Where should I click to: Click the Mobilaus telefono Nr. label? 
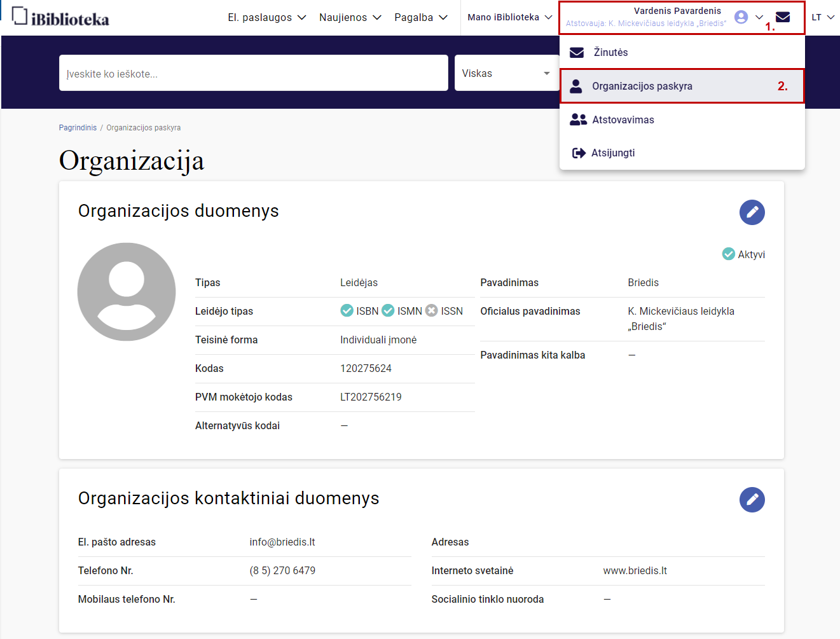pos(127,600)
